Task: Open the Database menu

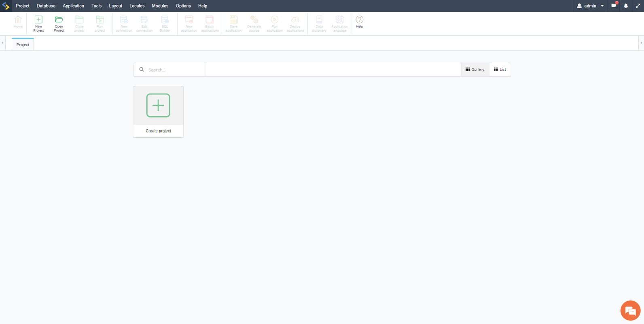Action: (x=46, y=6)
